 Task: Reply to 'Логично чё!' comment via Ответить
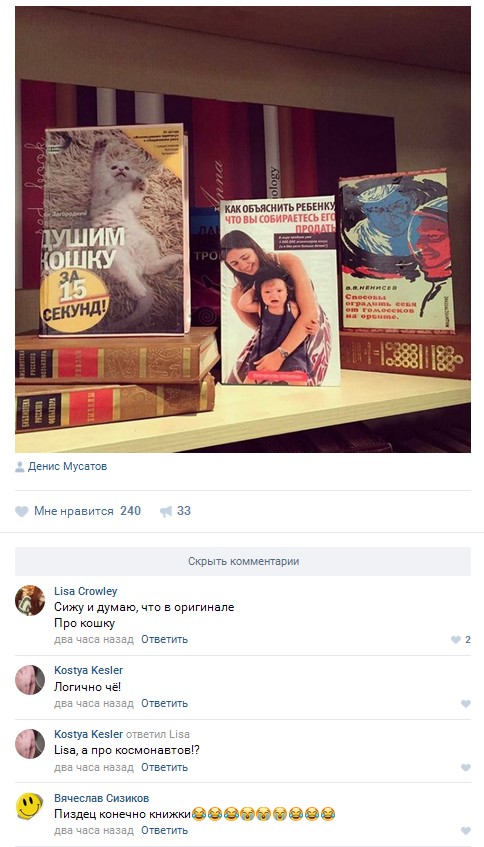click(165, 703)
